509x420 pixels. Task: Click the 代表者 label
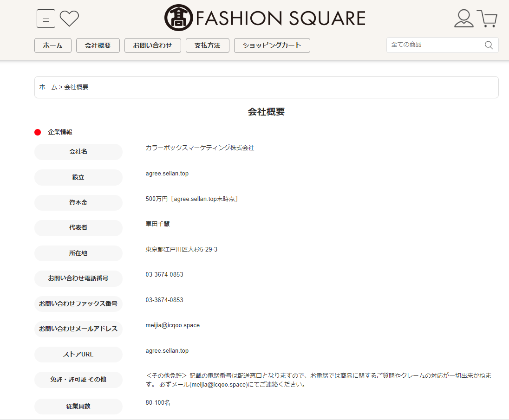click(78, 228)
